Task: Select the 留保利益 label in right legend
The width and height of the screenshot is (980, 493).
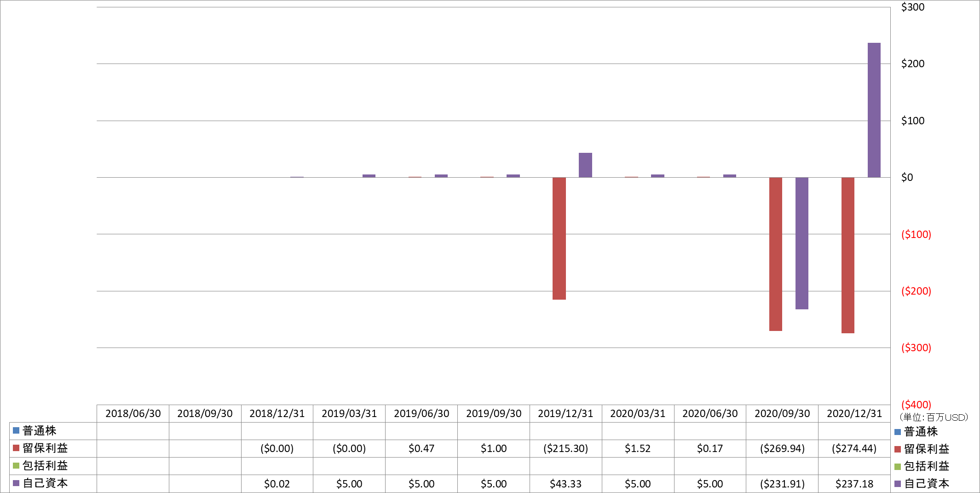Action: [x=927, y=449]
